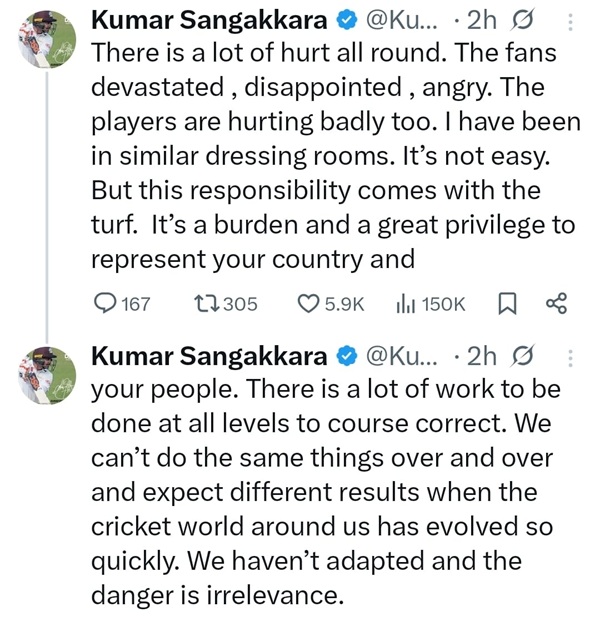Bookmark the 'lot of hurt' tweet

(506, 304)
